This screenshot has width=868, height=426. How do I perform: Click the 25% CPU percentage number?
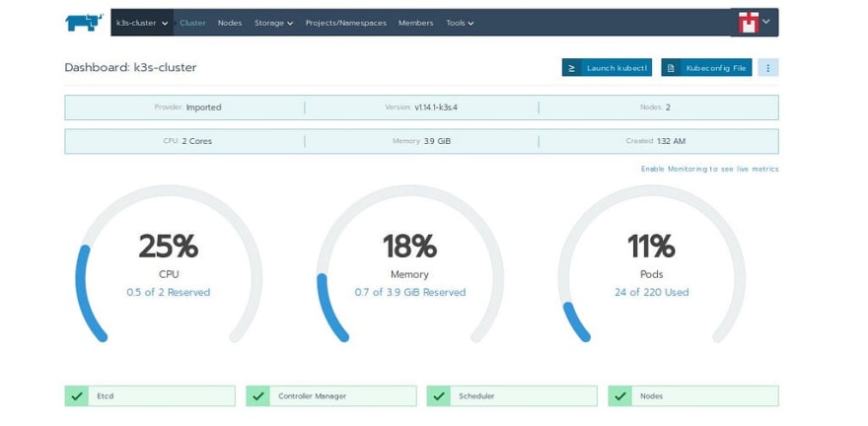tap(169, 247)
